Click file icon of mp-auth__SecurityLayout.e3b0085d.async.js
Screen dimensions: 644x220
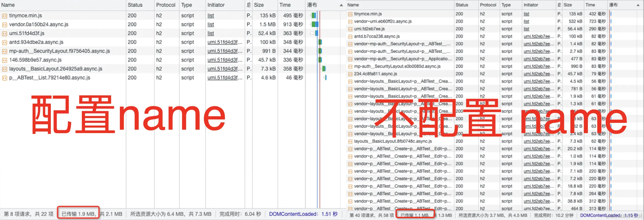[350, 67]
